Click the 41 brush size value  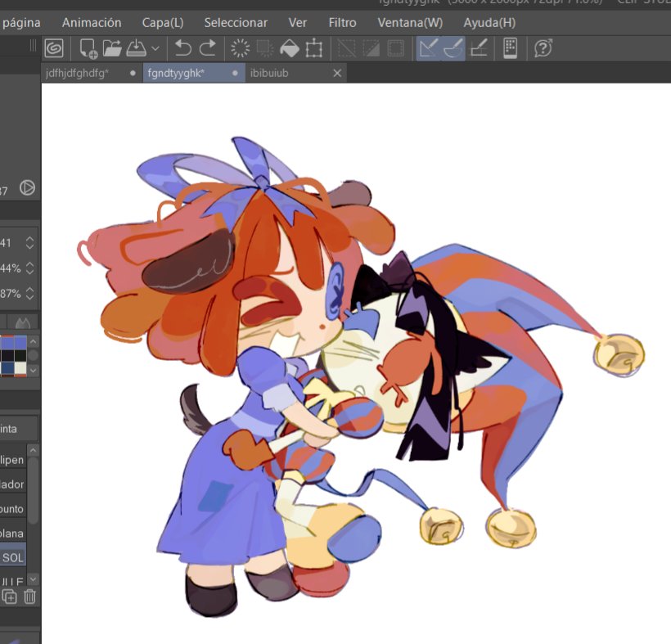click(x=6, y=243)
